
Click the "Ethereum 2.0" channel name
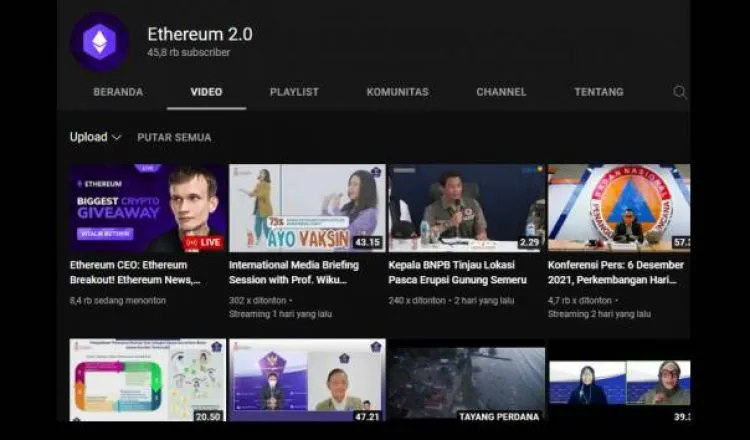click(x=200, y=34)
